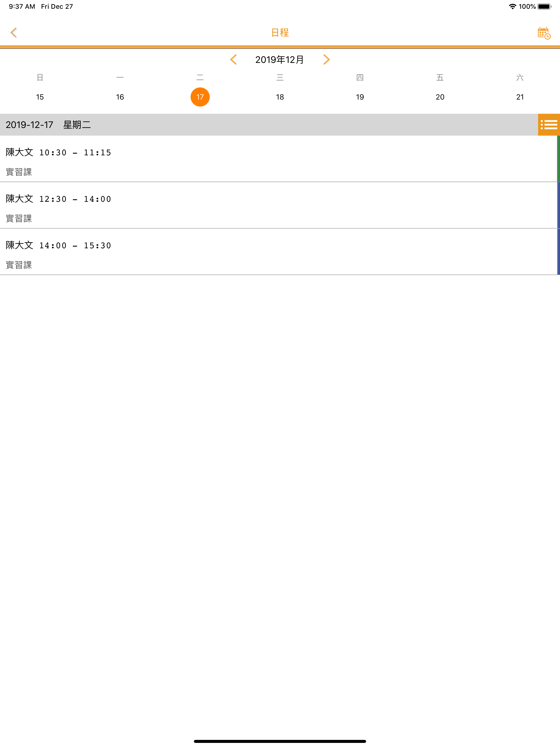Select date 20 in week row
Image resolution: width=560 pixels, height=747 pixels.
[x=440, y=97]
